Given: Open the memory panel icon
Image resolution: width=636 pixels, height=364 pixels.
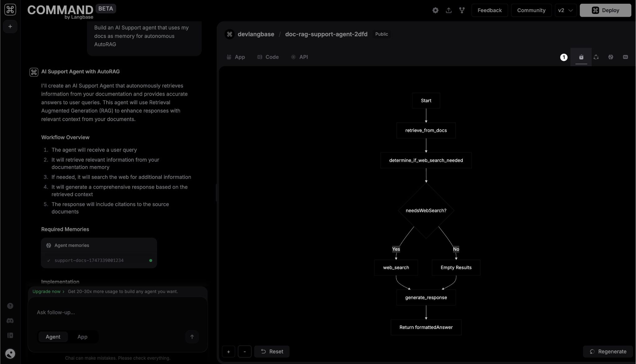Looking at the screenshot, I should (x=611, y=57).
